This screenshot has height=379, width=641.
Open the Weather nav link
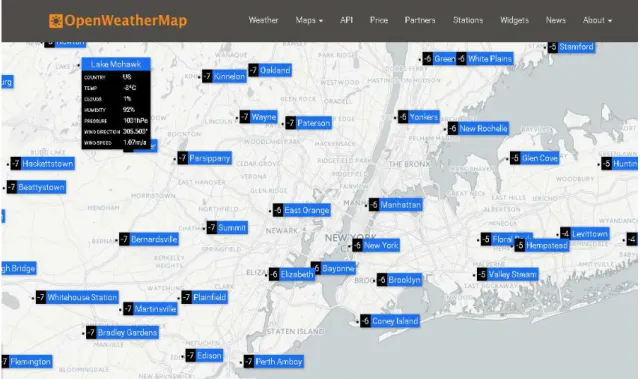[x=263, y=20]
